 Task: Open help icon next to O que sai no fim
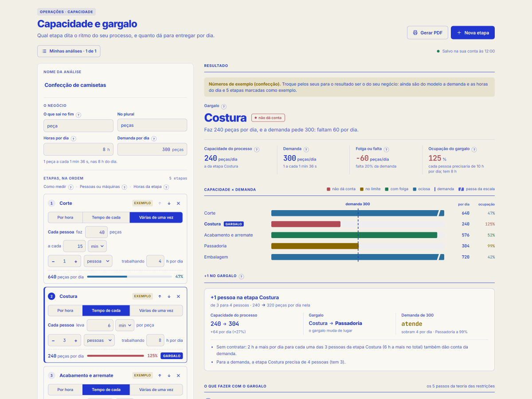tap(78, 114)
